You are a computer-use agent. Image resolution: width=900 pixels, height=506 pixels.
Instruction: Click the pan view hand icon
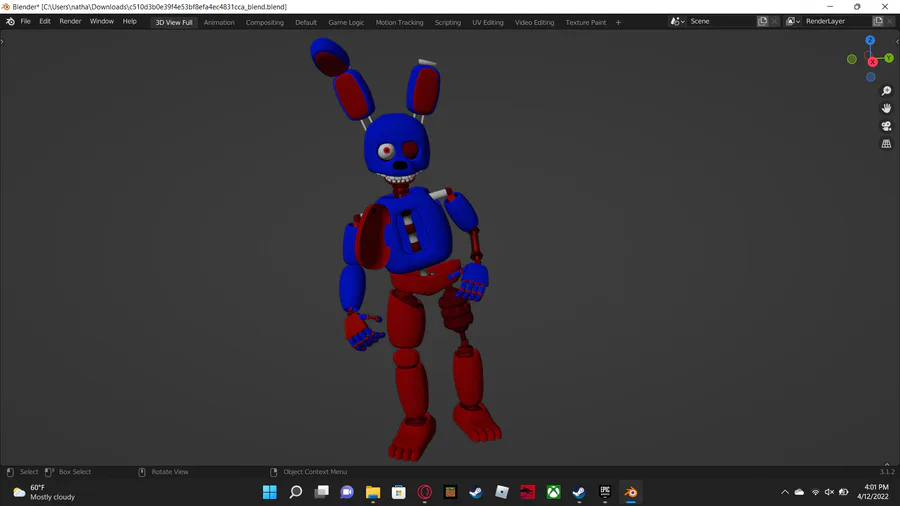[886, 108]
